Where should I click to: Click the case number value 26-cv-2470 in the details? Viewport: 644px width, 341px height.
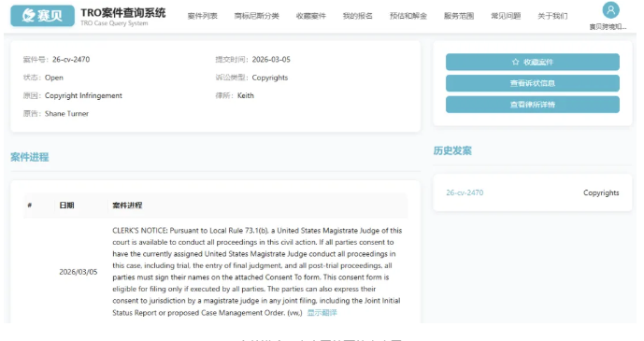tap(71, 60)
